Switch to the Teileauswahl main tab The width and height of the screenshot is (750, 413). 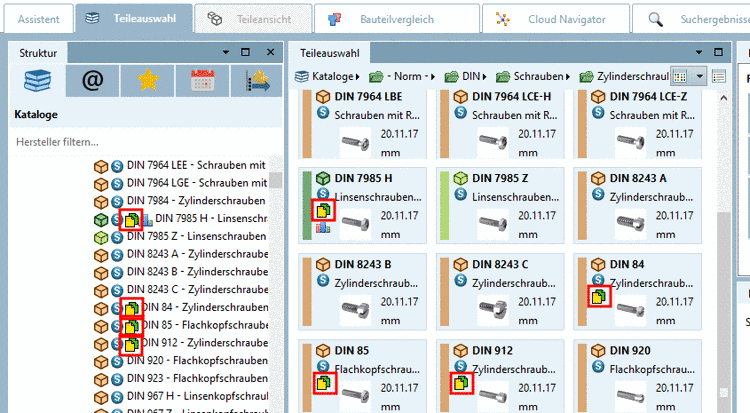coord(134,19)
